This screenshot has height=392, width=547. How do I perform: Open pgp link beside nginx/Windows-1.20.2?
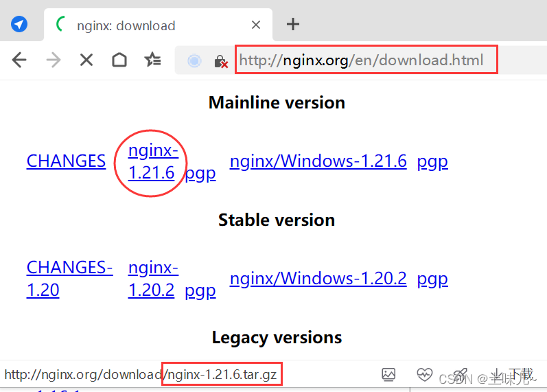click(x=432, y=279)
